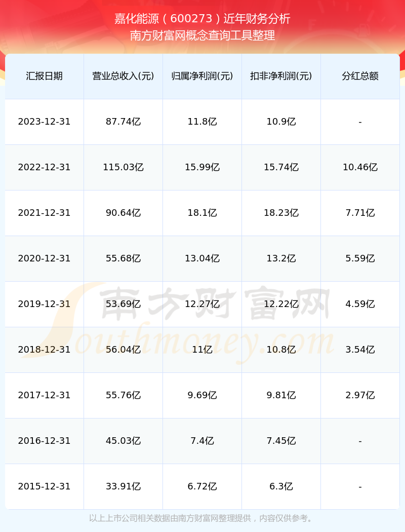Viewport: 405px width, 532px height.
Task: Select the 汇报日期 column header
Action: [x=45, y=76]
